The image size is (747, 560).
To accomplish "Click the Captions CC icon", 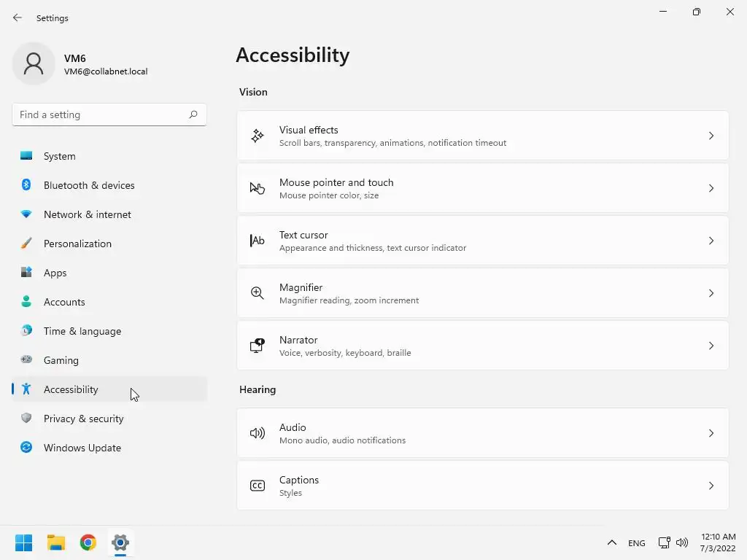I will pos(258,486).
